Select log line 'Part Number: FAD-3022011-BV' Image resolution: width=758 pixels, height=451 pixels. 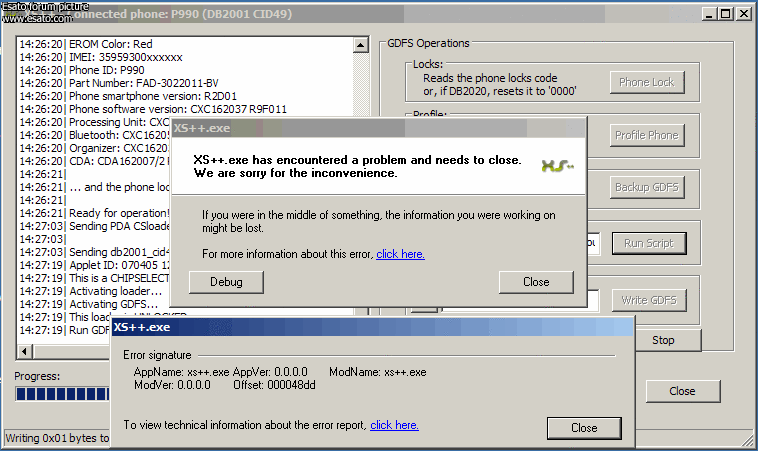pyautogui.click(x=144, y=83)
